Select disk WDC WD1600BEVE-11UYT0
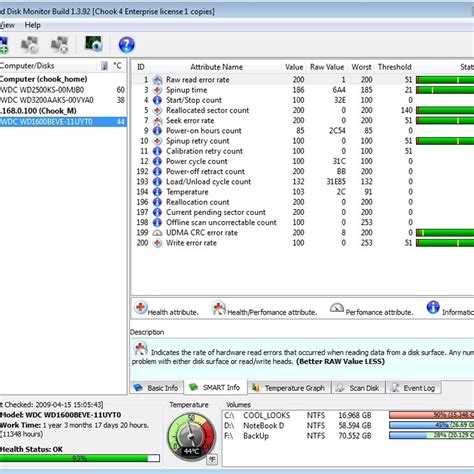Image resolution: width=474 pixels, height=474 pixels. [63, 122]
